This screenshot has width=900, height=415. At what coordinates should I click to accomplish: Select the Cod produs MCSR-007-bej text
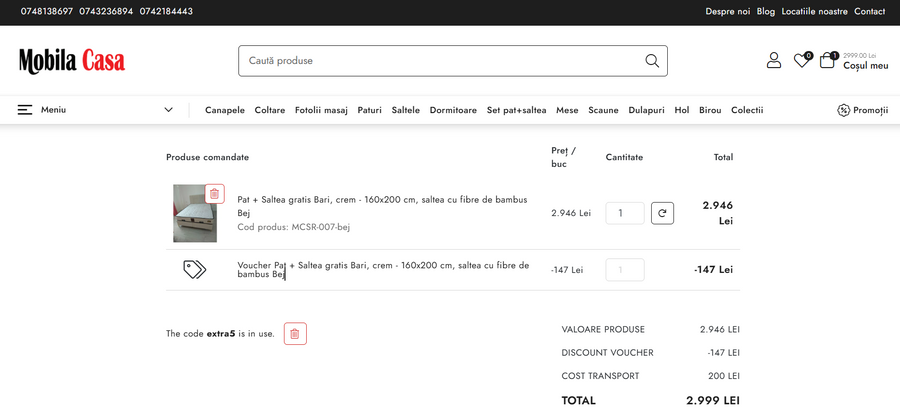point(294,227)
